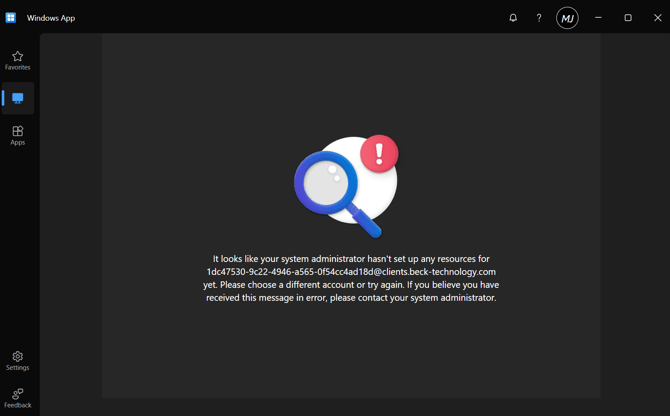Click the Windows App logo icon
The image size is (670, 416).
tap(11, 18)
